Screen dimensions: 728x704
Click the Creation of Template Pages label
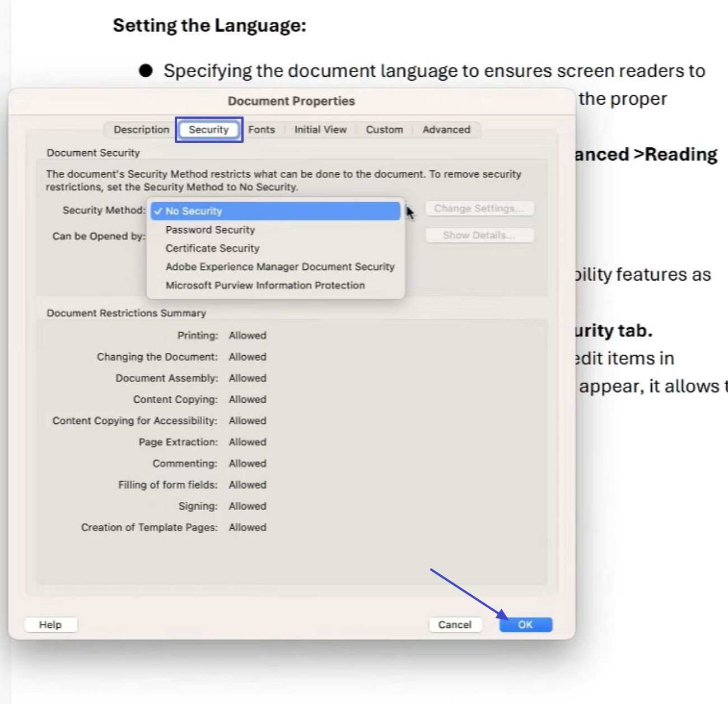coord(150,527)
